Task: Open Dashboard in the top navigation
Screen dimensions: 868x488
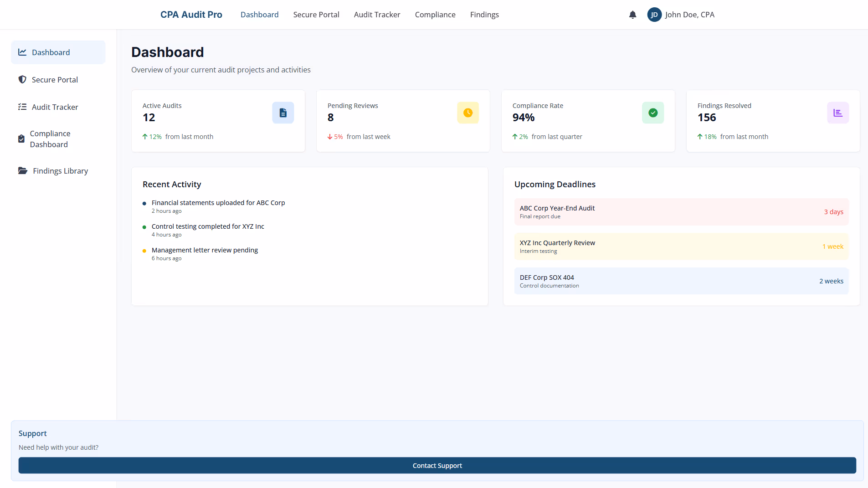Action: click(x=259, y=15)
